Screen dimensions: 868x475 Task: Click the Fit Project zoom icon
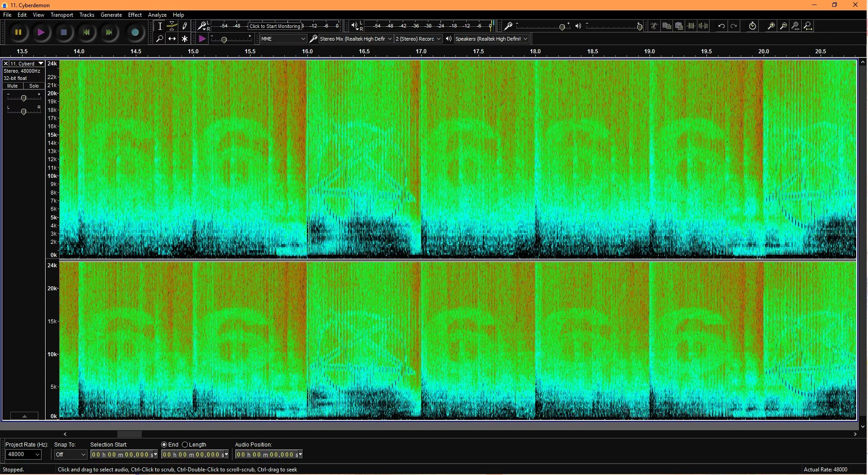(808, 26)
